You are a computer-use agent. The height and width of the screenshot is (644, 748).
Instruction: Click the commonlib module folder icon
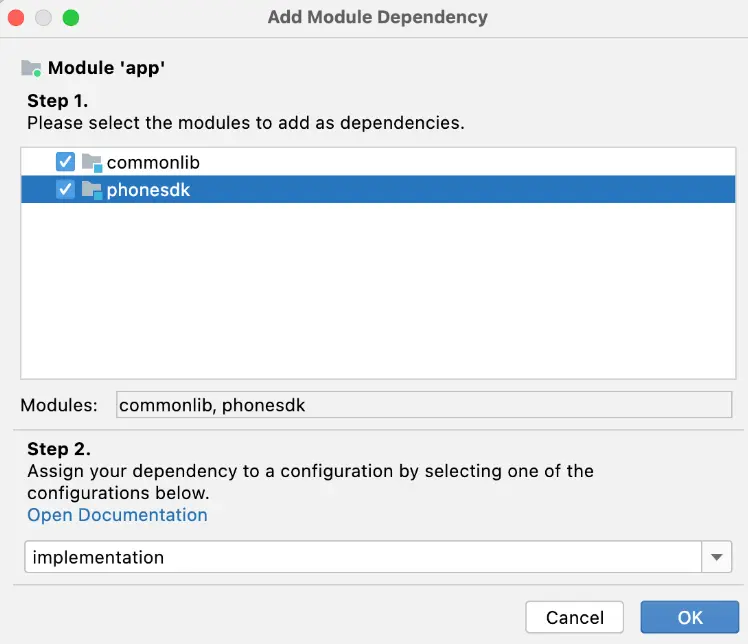click(x=92, y=162)
